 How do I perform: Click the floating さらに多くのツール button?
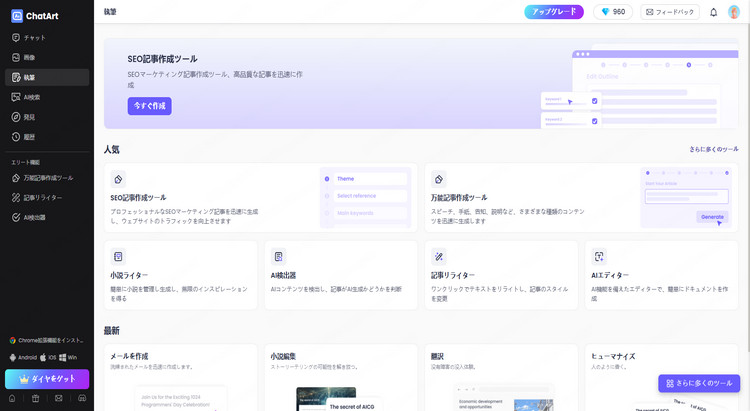click(x=699, y=383)
